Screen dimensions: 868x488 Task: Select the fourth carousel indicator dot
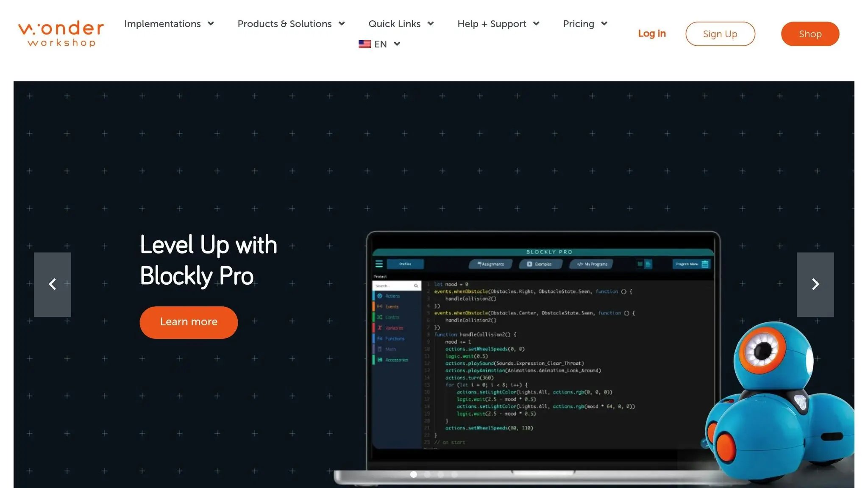click(x=454, y=474)
